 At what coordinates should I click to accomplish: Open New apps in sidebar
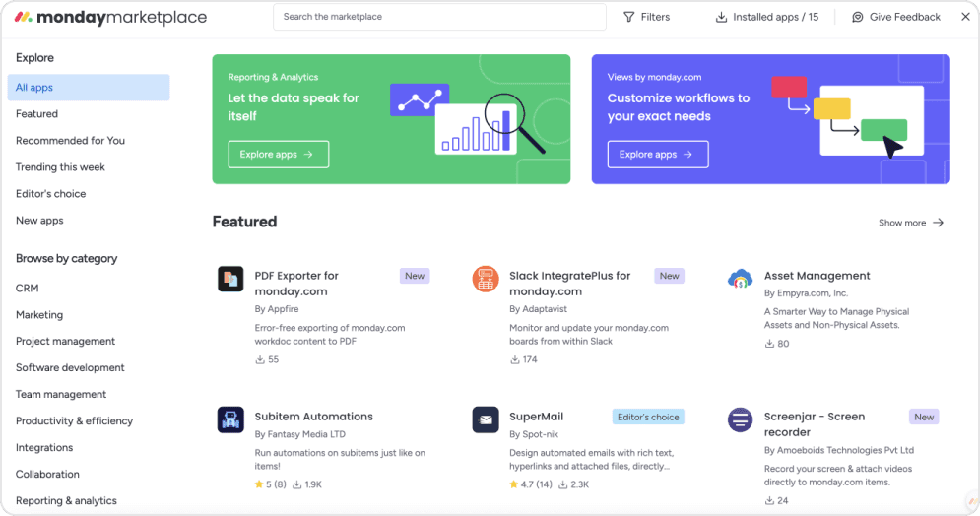tap(39, 220)
